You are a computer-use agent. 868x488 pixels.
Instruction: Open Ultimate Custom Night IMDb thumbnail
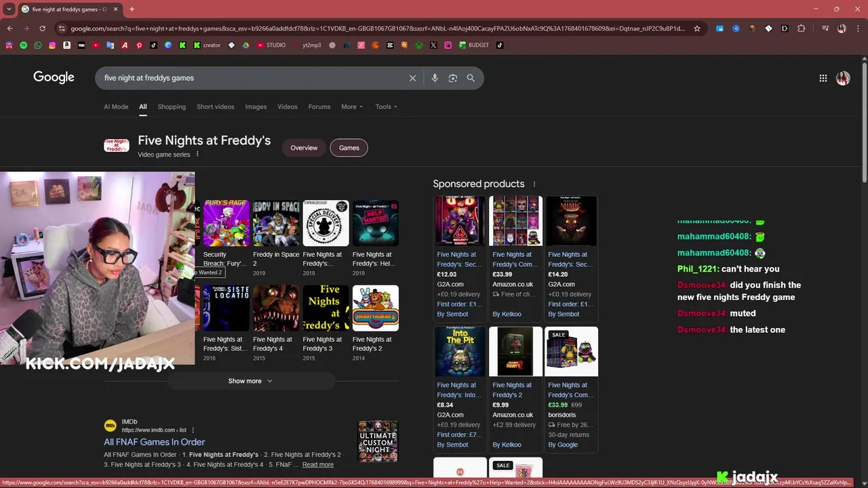tap(378, 441)
